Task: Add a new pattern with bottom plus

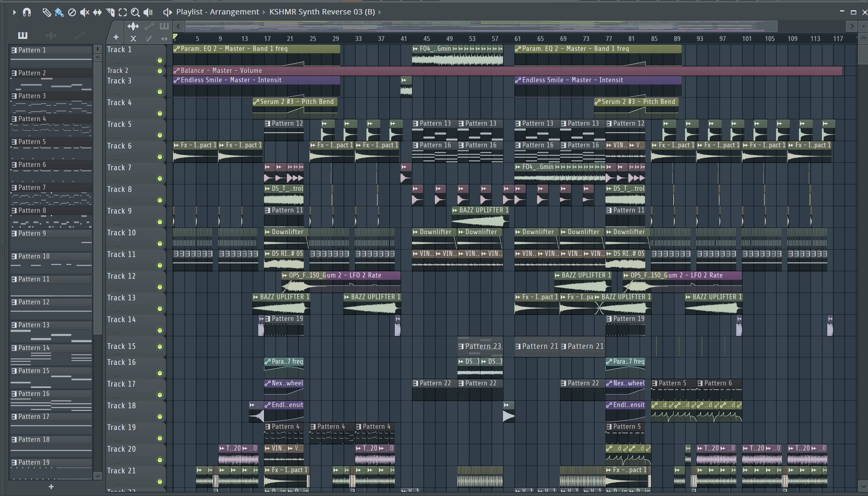Action: [51, 486]
